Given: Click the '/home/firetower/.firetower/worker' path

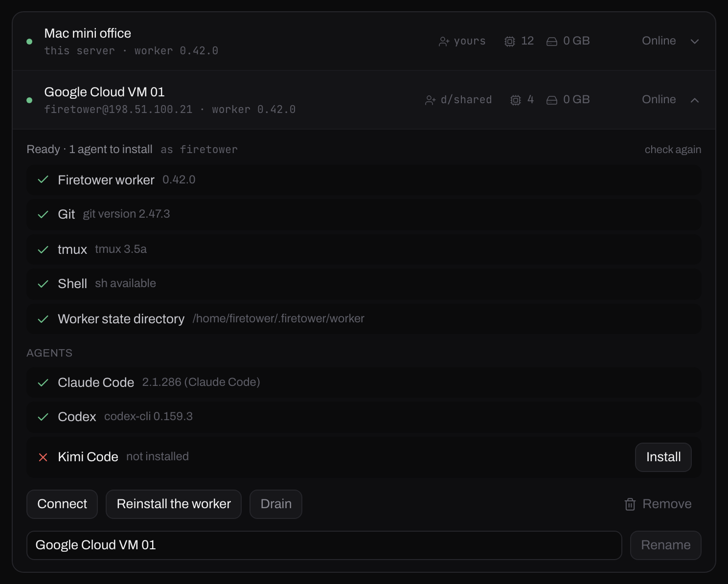Looking at the screenshot, I should (x=278, y=319).
